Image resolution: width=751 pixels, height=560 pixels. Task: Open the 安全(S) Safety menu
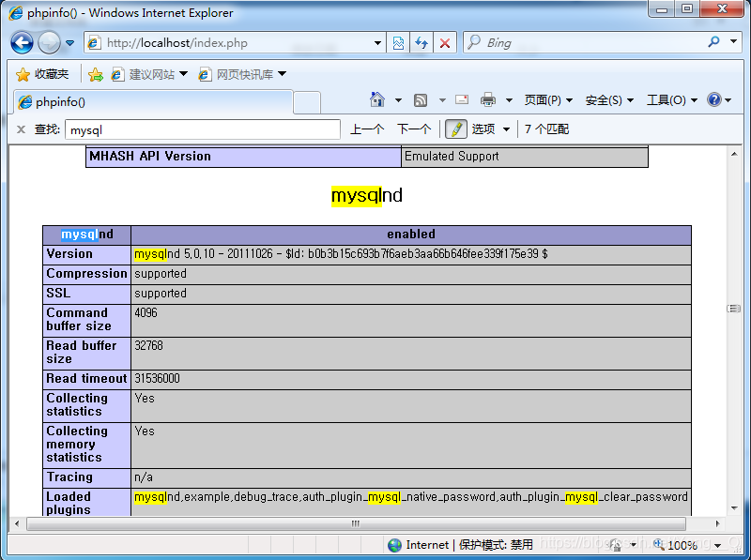pos(609,100)
